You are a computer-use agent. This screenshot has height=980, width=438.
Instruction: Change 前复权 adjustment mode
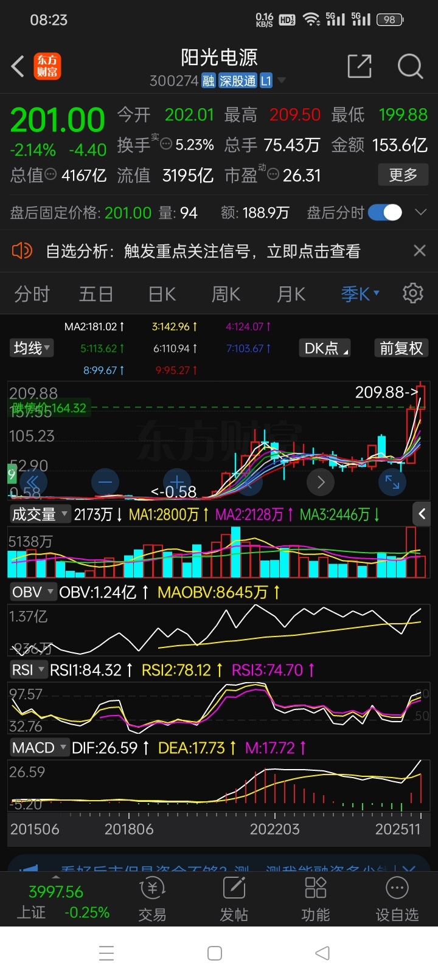[x=401, y=348]
